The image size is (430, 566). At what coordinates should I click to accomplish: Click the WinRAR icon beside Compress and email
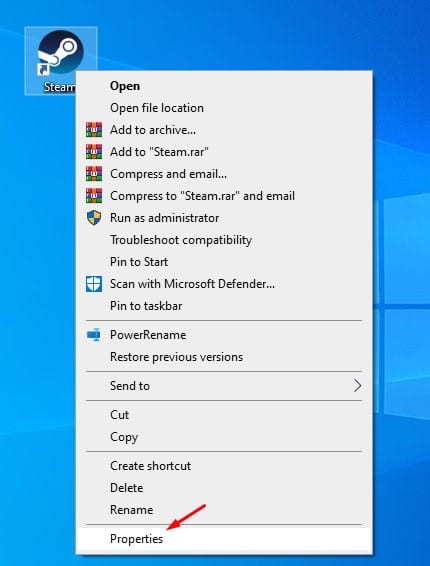(94, 174)
